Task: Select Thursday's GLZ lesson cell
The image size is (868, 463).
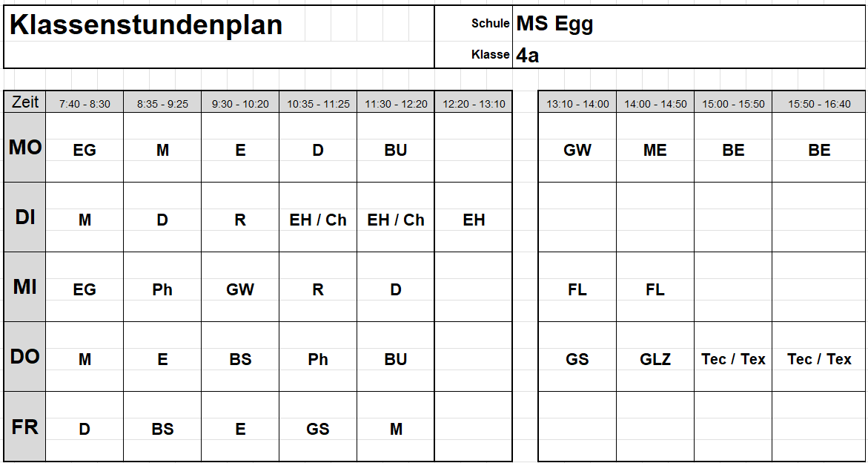Action: (655, 357)
